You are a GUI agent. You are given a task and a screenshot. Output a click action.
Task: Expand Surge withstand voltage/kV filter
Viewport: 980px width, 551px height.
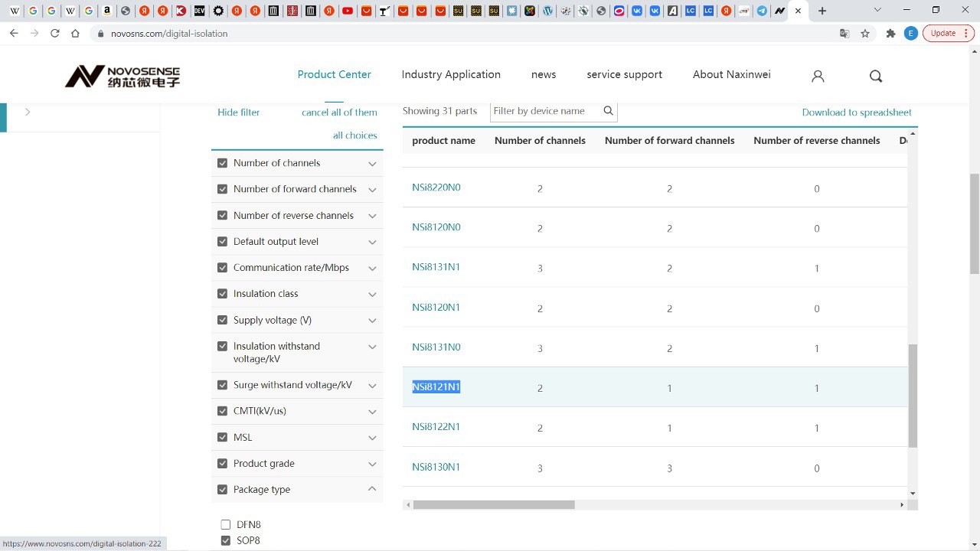[x=372, y=386]
